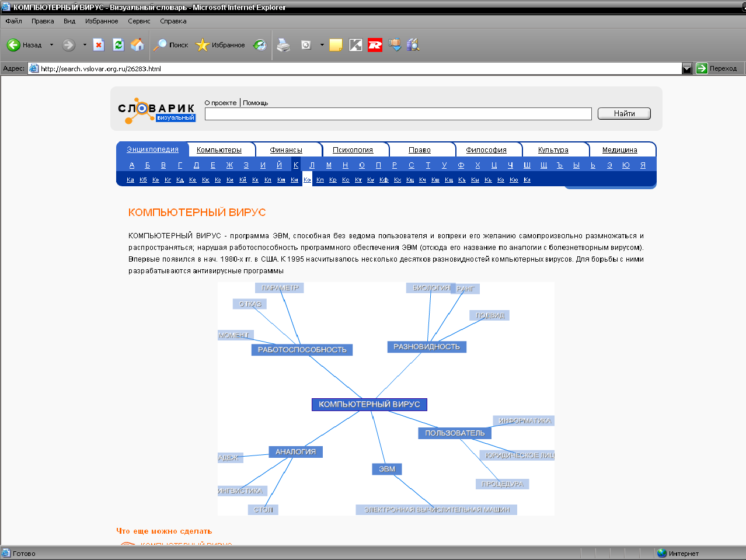Open the Справка menu
Screen dimensions: 746x560
(x=173, y=21)
